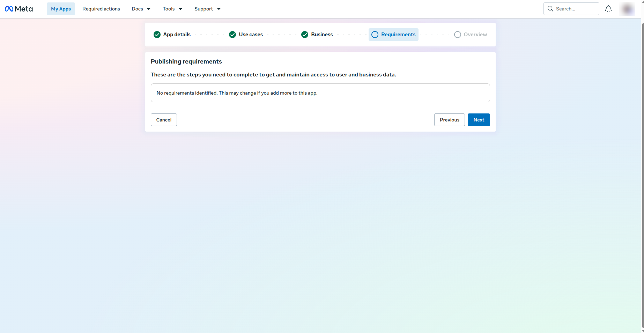Go to Required actions

pos(101,9)
